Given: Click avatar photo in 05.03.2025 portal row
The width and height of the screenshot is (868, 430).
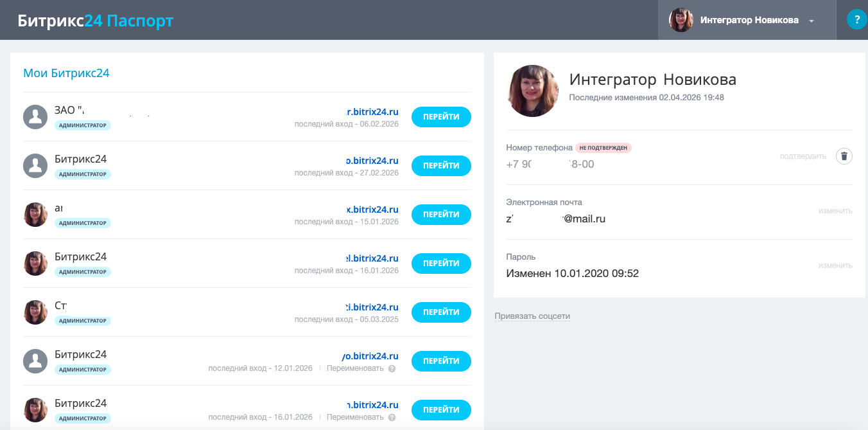Looking at the screenshot, I should click(x=35, y=312).
